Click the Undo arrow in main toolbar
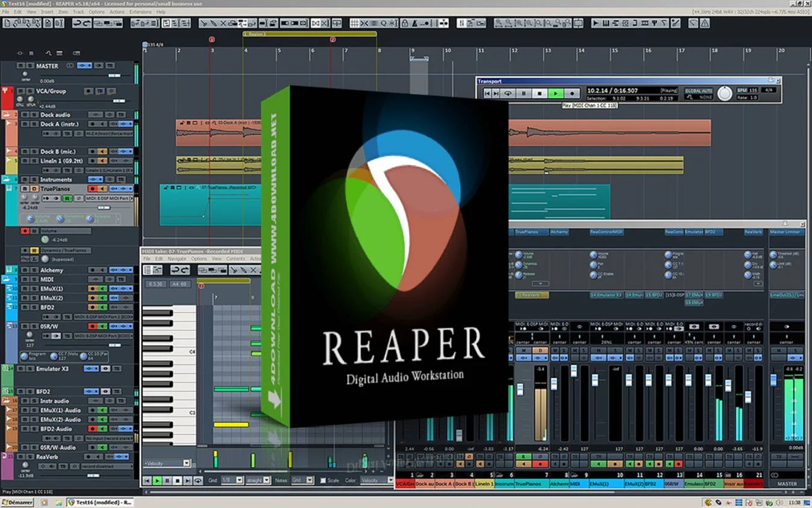Screen dimensions: 812x508 [77, 23]
